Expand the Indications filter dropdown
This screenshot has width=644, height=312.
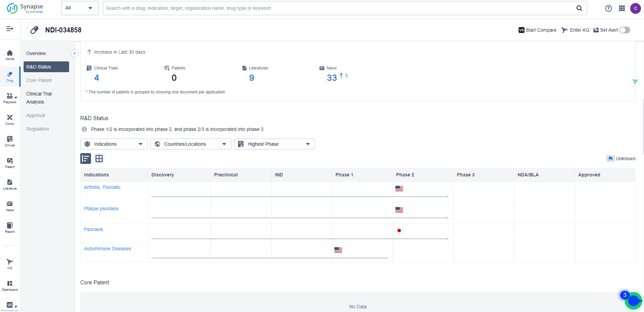point(114,144)
